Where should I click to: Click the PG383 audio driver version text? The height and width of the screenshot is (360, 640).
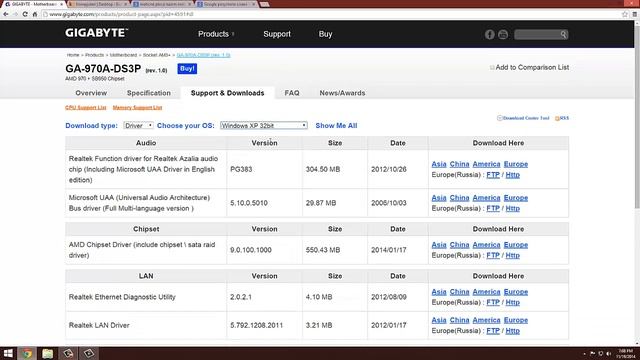pyautogui.click(x=241, y=169)
